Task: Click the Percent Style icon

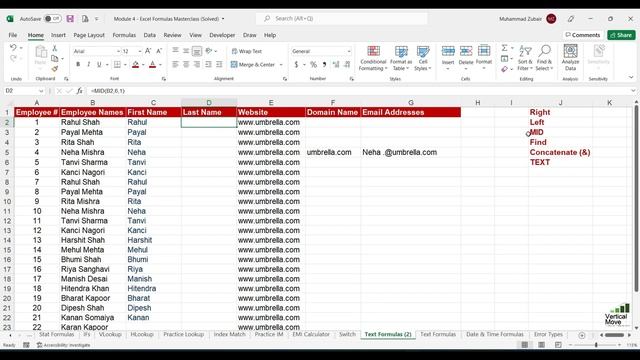Action: [313, 64]
